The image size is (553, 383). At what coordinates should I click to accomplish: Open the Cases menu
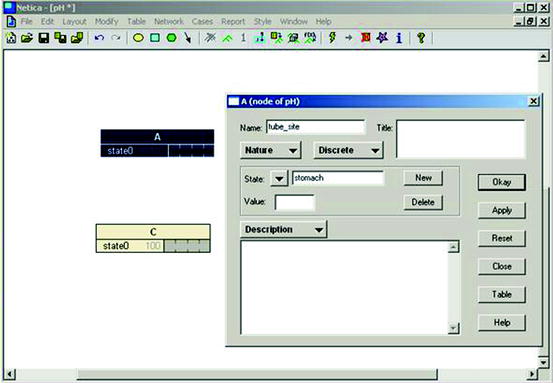pyautogui.click(x=202, y=22)
